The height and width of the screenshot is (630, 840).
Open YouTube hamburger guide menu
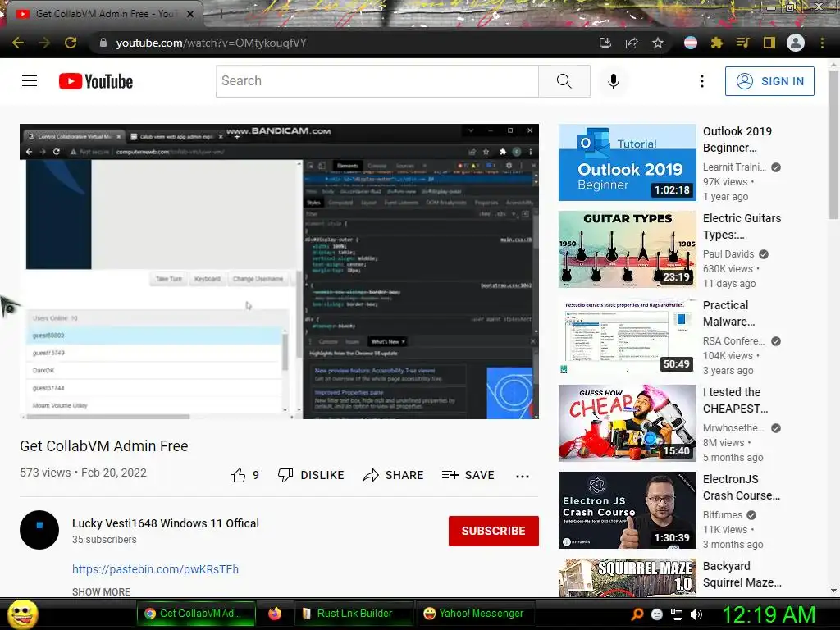point(30,81)
